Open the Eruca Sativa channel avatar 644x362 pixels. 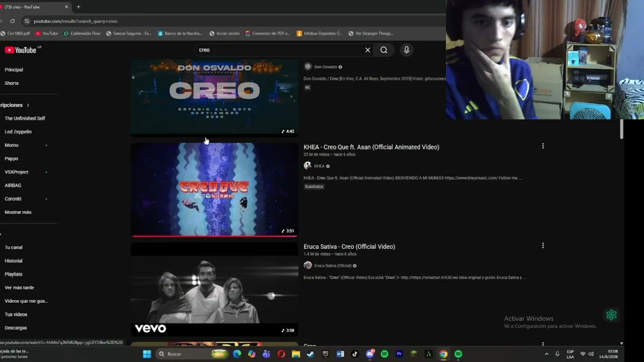click(307, 265)
